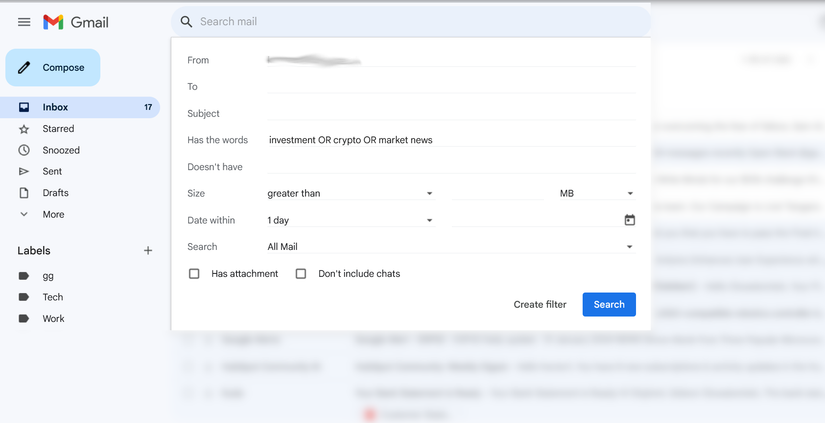The height and width of the screenshot is (423, 825).
Task: Open the Starred folder
Action: (x=58, y=129)
